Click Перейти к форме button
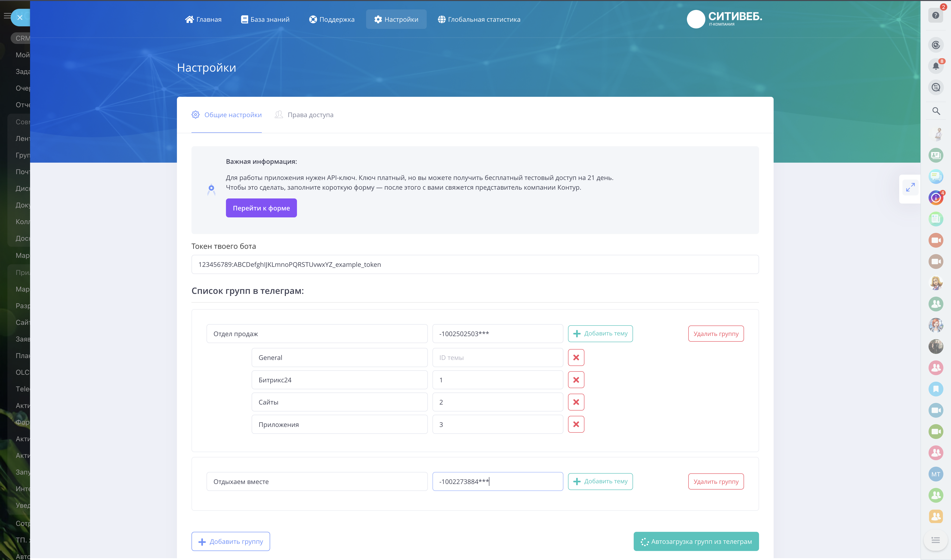The width and height of the screenshot is (951, 560). pyautogui.click(x=261, y=208)
